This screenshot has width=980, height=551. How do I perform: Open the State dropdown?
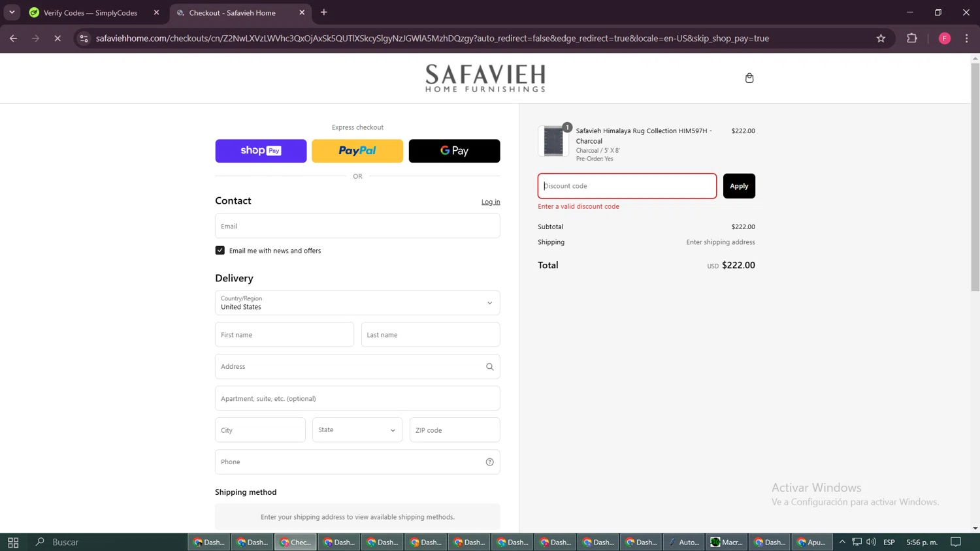[357, 430]
